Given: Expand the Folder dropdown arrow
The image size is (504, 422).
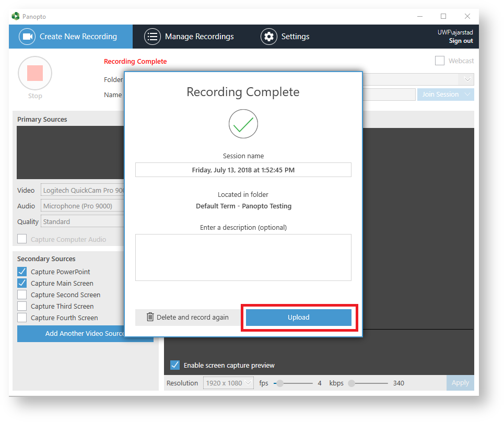Looking at the screenshot, I should tap(467, 79).
